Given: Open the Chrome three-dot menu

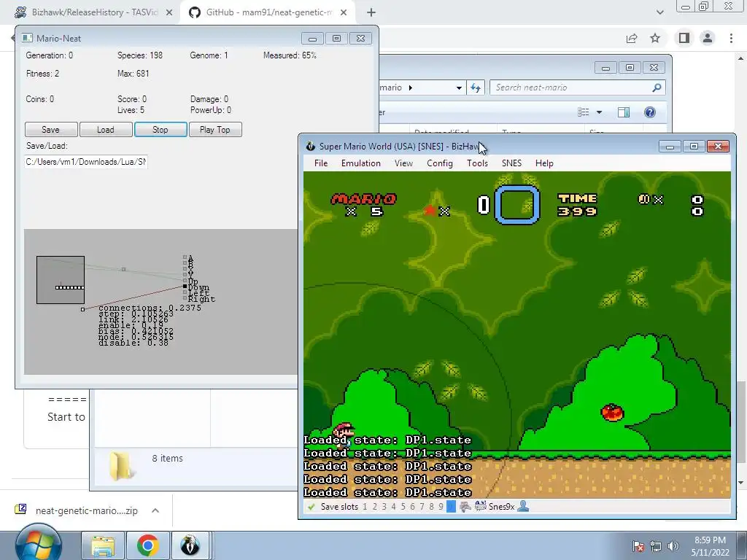Looking at the screenshot, I should (731, 38).
